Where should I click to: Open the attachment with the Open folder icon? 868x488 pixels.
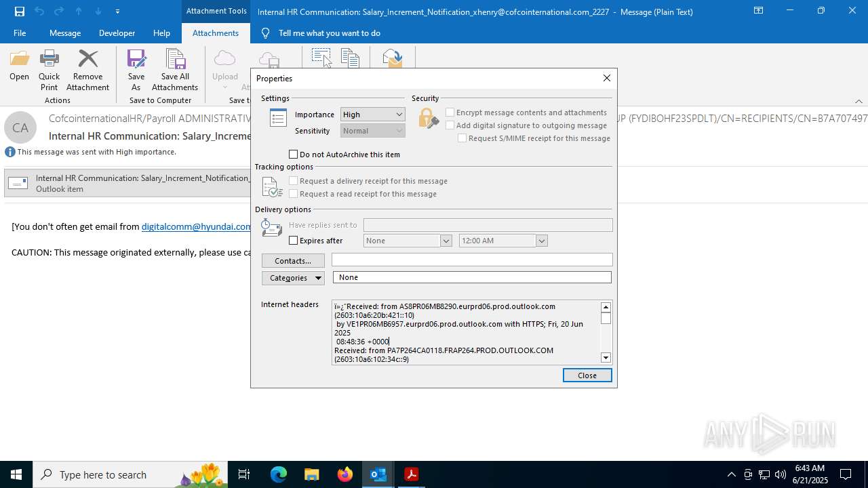(x=19, y=66)
